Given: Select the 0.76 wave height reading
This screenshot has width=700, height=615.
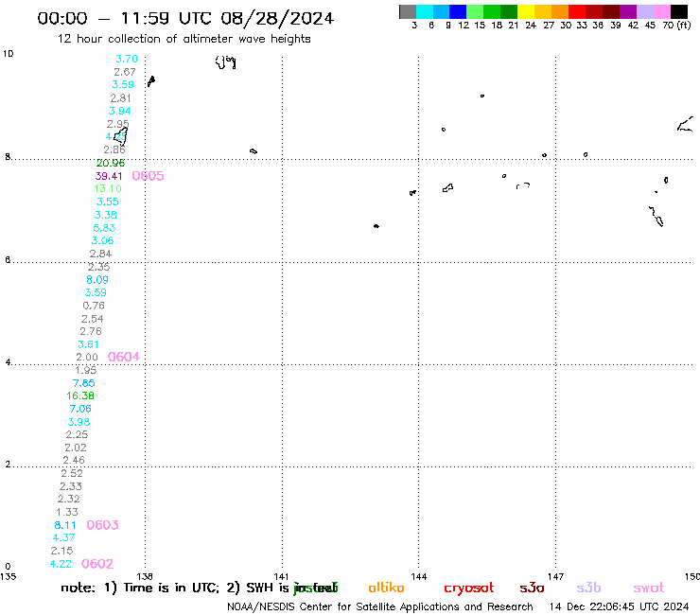Looking at the screenshot, I should pyautogui.click(x=94, y=306).
